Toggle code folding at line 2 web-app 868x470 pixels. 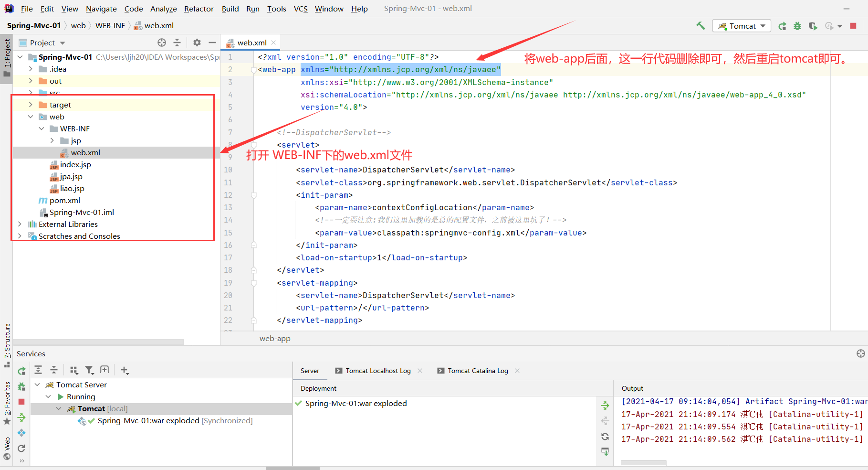click(254, 70)
